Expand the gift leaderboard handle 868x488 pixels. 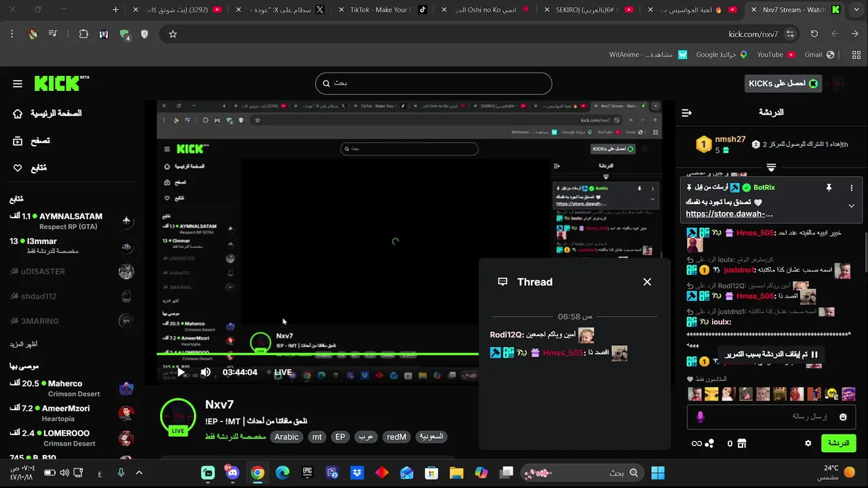point(771,167)
